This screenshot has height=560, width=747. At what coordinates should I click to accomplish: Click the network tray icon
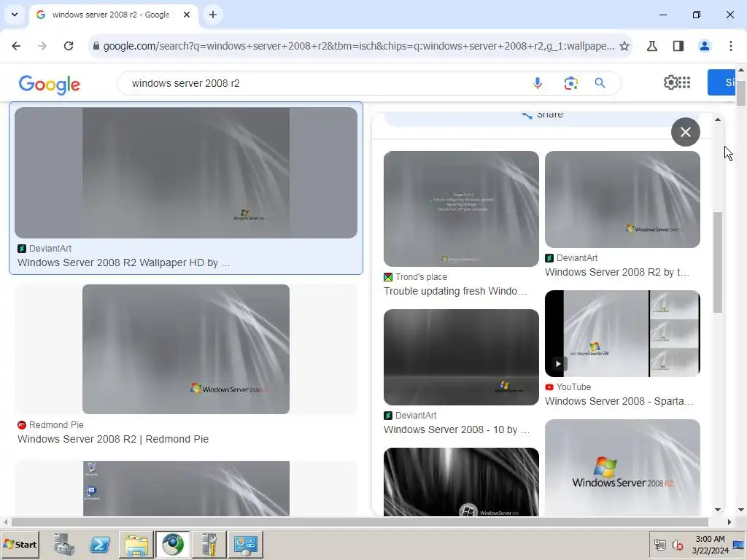click(659, 544)
